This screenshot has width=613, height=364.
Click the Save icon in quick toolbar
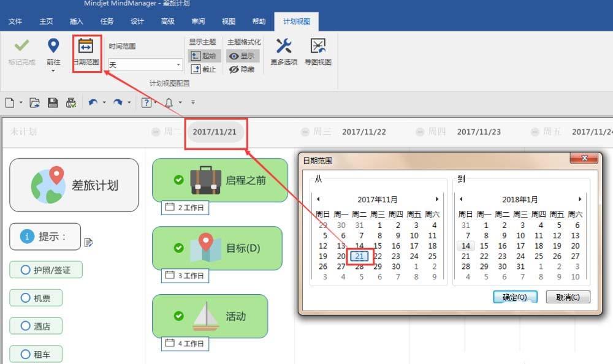click(x=53, y=103)
